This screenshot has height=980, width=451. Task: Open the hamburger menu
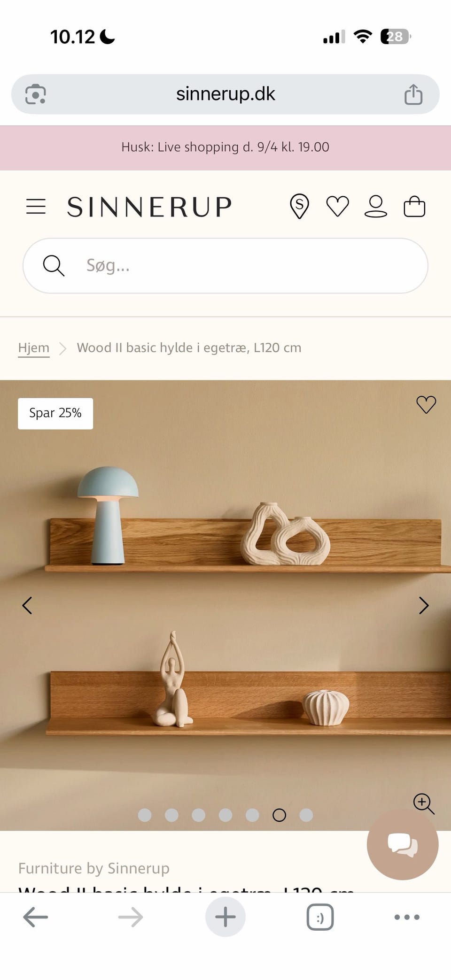click(36, 207)
